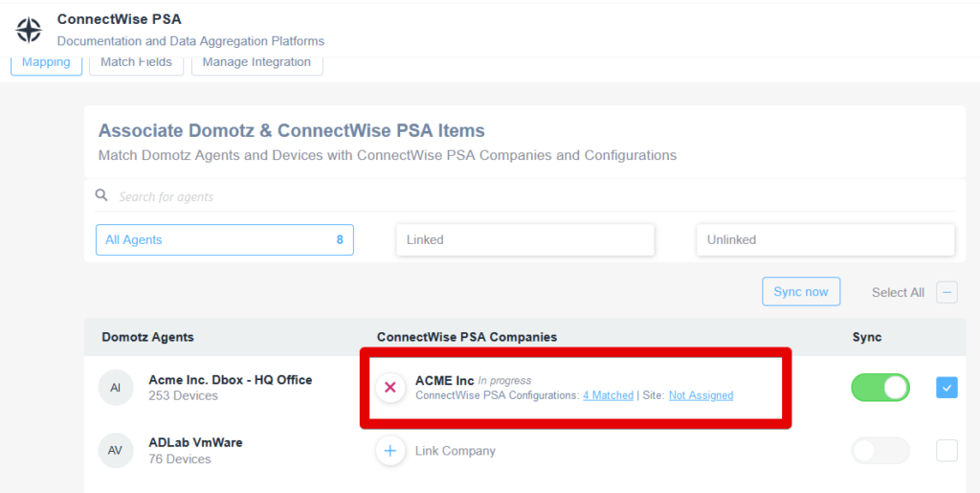Enable sync toggle for ADLab VmWare
This screenshot has height=493, width=980.
click(x=880, y=451)
